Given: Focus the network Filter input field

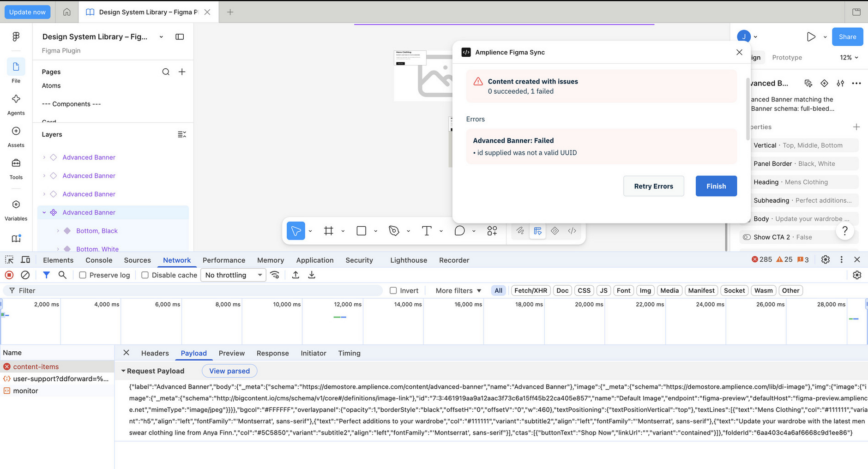Looking at the screenshot, I should tap(193, 291).
